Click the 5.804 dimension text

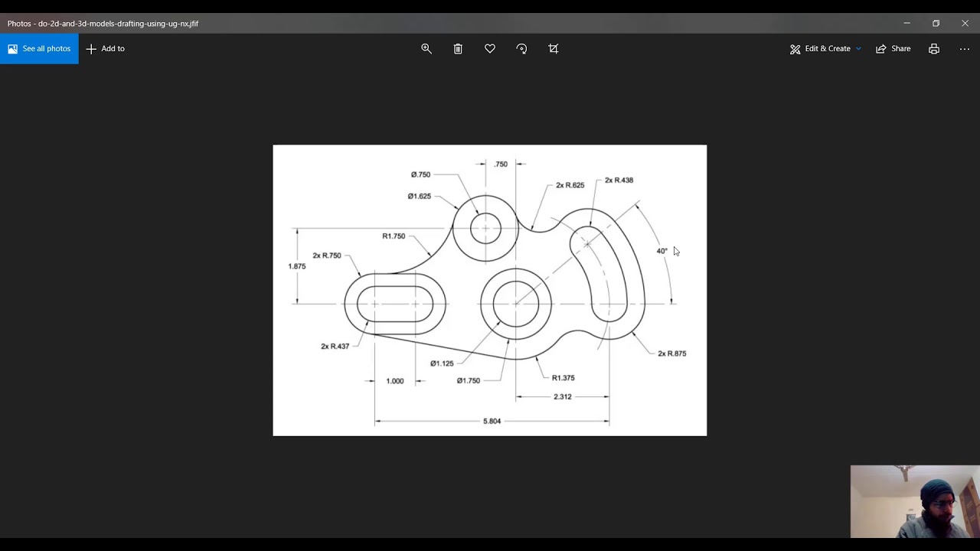tap(492, 421)
